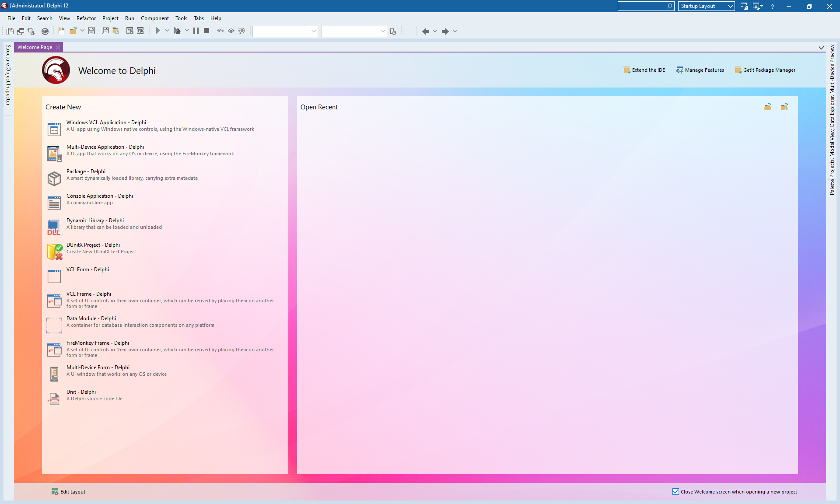Click the Save All toolbar icon
The image size is (840, 504).
[x=105, y=31]
